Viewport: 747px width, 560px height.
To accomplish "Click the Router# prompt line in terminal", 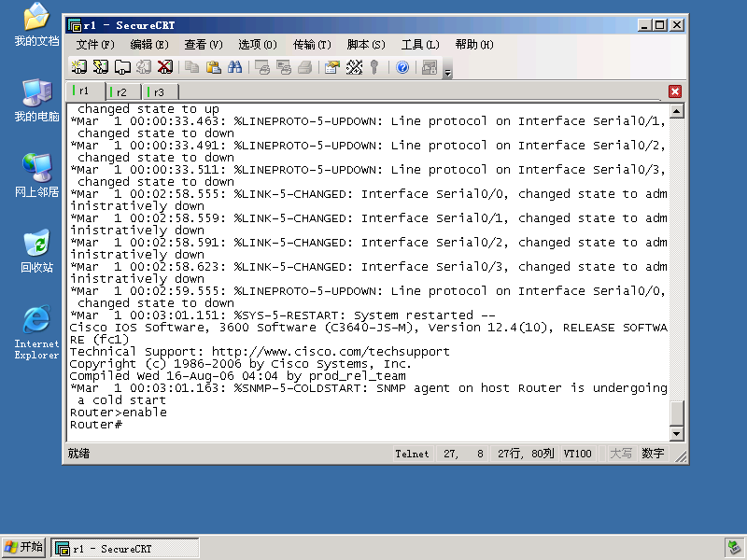I will pyautogui.click(x=96, y=425).
